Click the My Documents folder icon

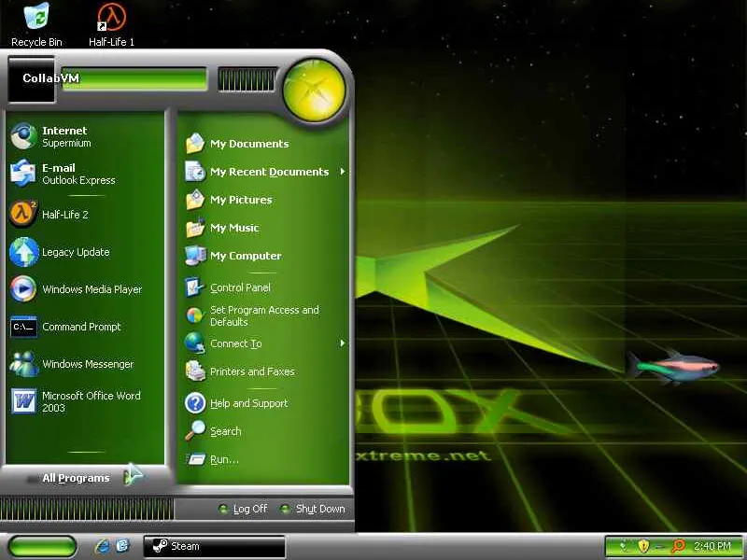[195, 144]
